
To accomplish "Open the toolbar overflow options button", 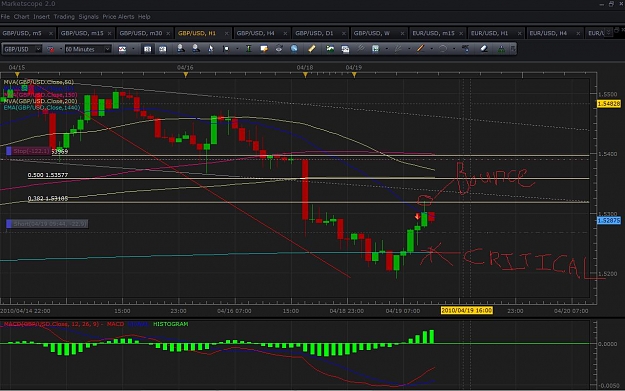I will point(513,49).
